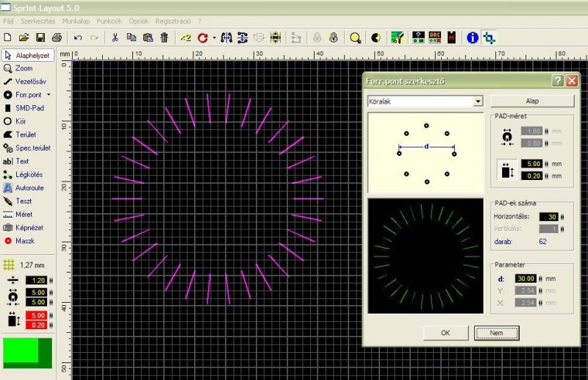Click the red 5.00 SMD size field
588x380 pixels.
36,315
